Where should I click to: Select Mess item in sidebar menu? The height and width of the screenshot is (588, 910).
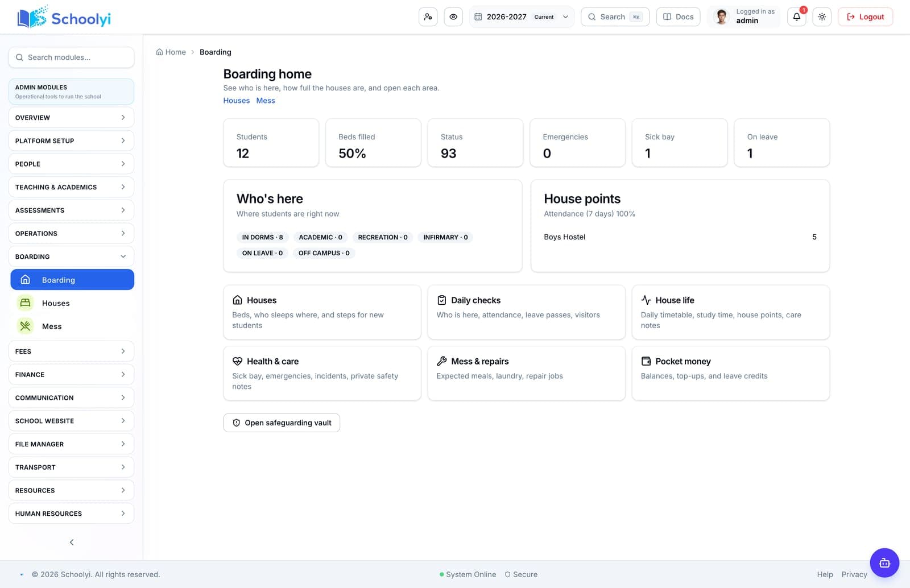(x=72, y=326)
